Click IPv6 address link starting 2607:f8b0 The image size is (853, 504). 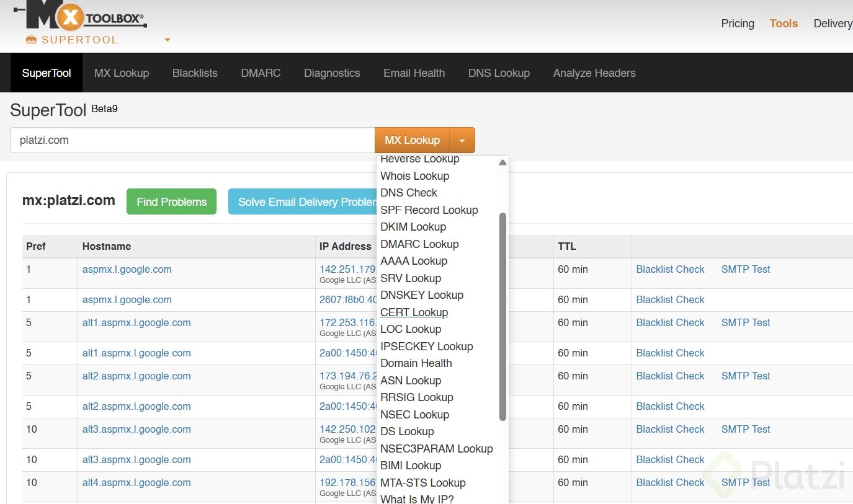tap(348, 300)
